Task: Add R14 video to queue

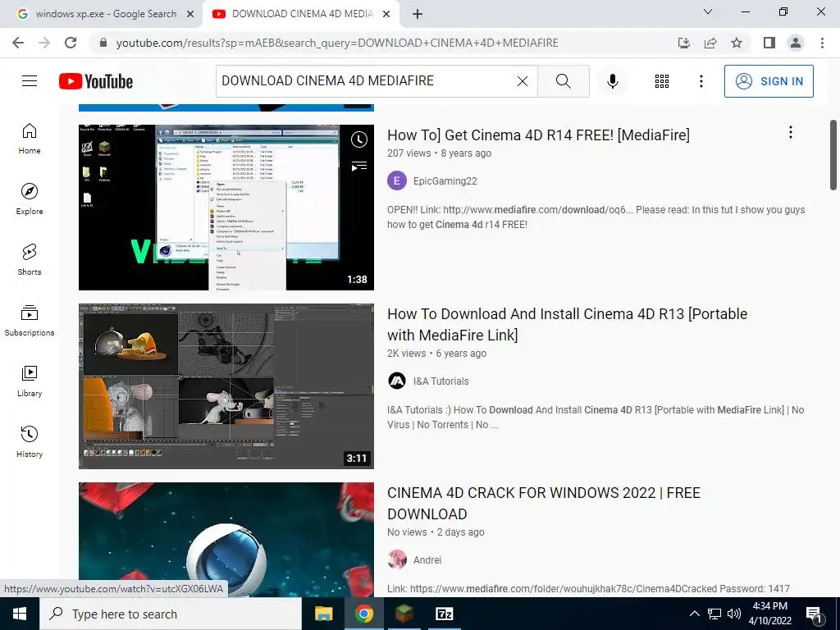Action: pos(359,167)
